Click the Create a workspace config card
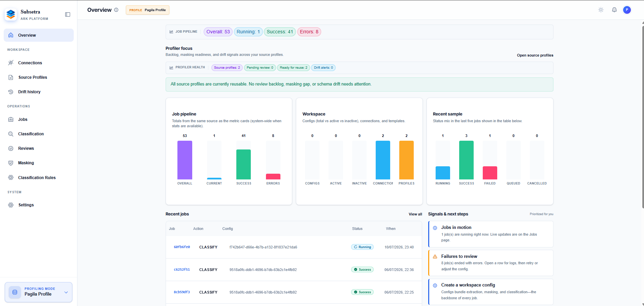This screenshot has height=306, width=644. pyautogui.click(x=490, y=292)
